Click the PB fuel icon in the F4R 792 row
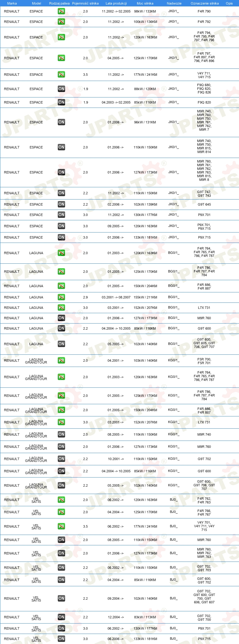The width and height of the screenshot is (239, 644). [x=61, y=22]
